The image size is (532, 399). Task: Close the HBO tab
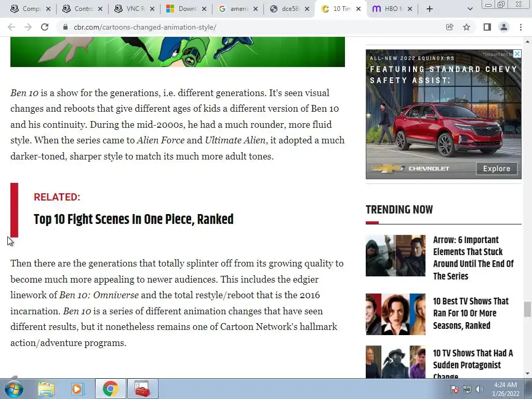tap(410, 9)
